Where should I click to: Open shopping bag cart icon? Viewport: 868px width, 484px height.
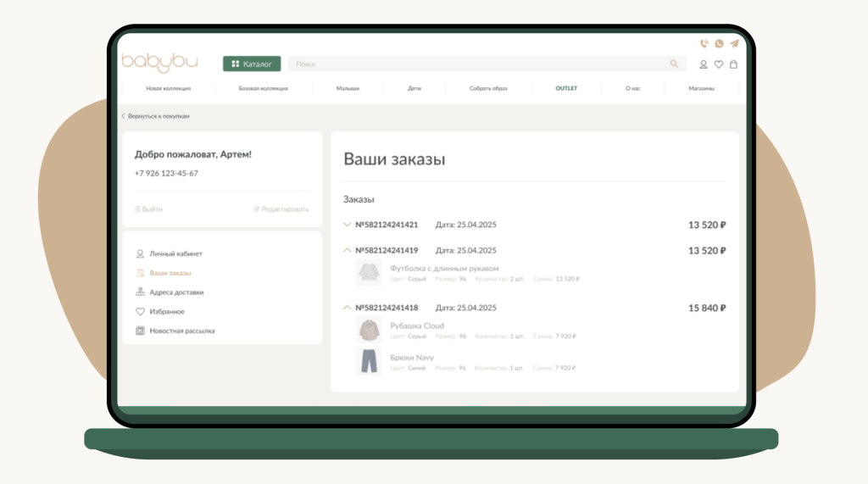click(733, 64)
